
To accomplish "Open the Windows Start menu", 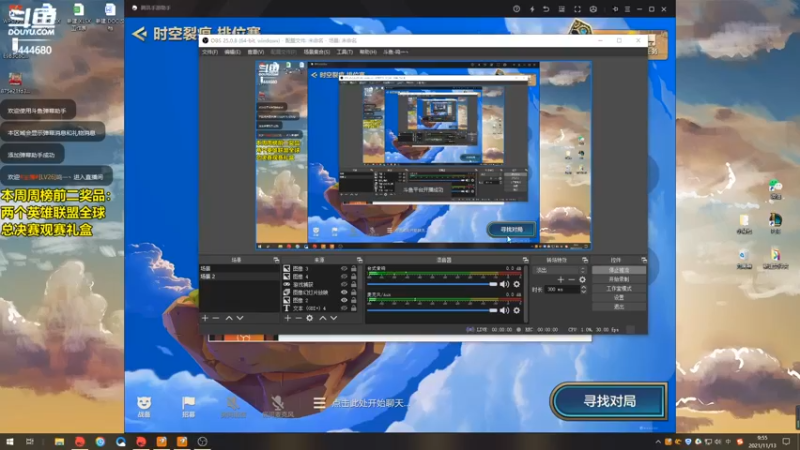I will (x=10, y=442).
